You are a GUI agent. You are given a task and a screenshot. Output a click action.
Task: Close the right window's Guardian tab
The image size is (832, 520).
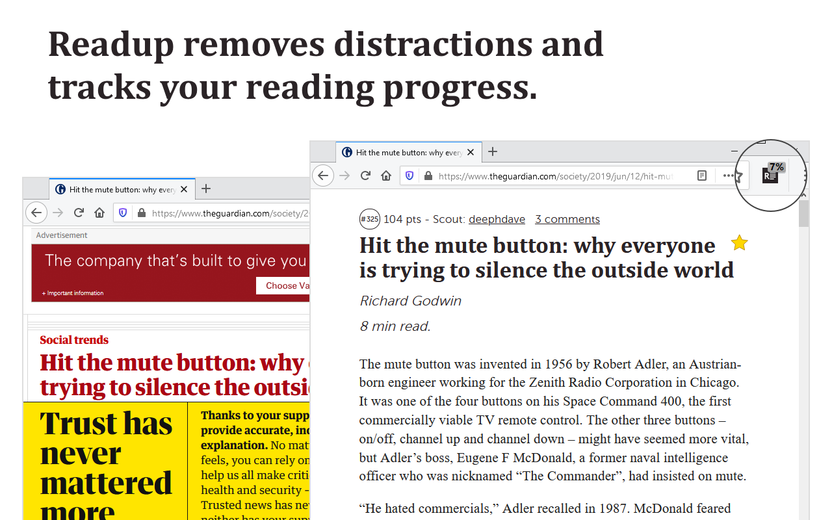click(471, 152)
